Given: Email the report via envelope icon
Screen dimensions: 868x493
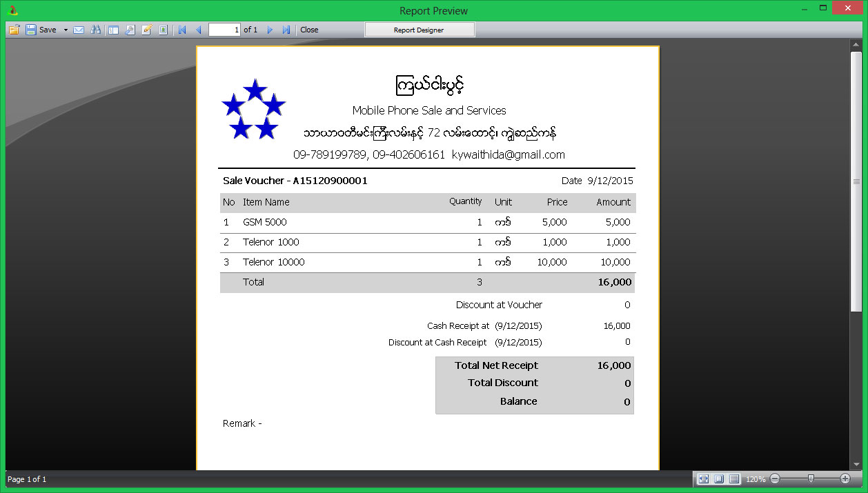Looking at the screenshot, I should click(x=78, y=30).
